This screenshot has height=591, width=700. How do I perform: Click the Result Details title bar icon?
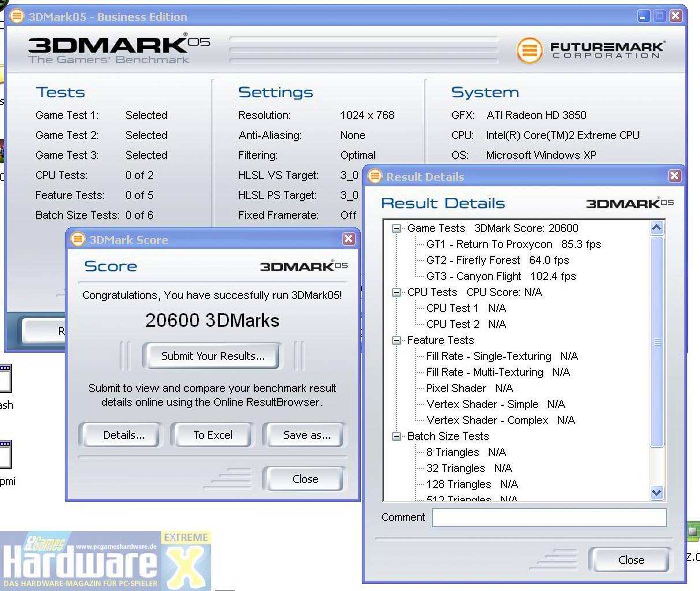tap(375, 176)
